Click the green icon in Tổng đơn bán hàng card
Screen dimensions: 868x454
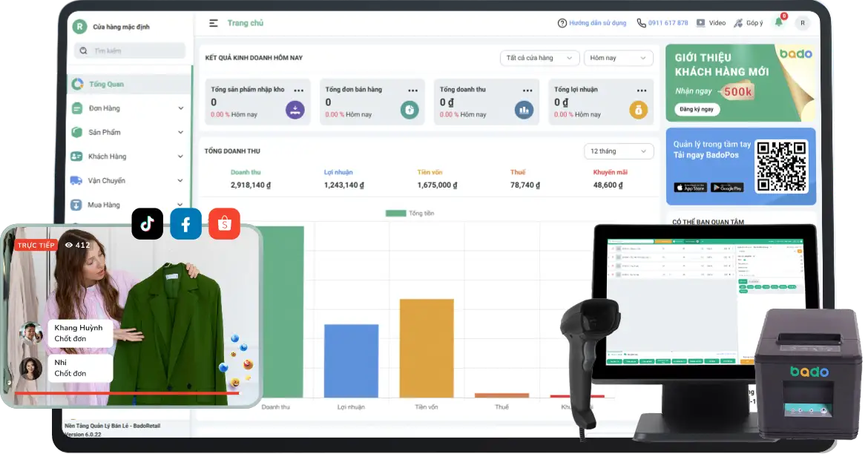point(410,111)
